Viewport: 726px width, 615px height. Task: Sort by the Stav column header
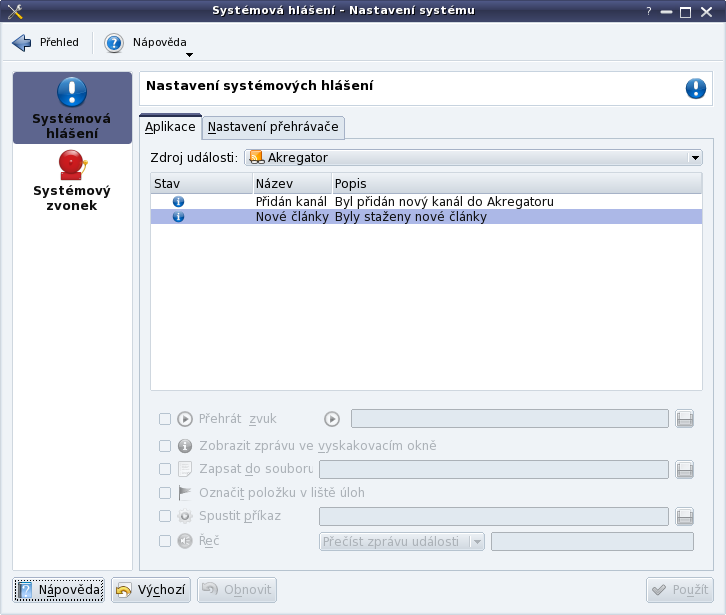201,183
